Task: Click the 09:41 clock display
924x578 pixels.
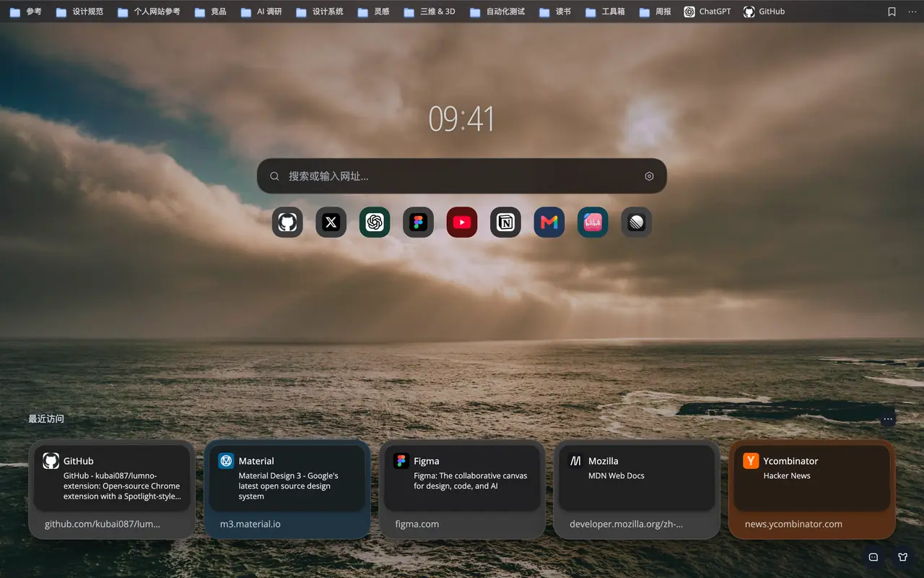Action: point(461,119)
